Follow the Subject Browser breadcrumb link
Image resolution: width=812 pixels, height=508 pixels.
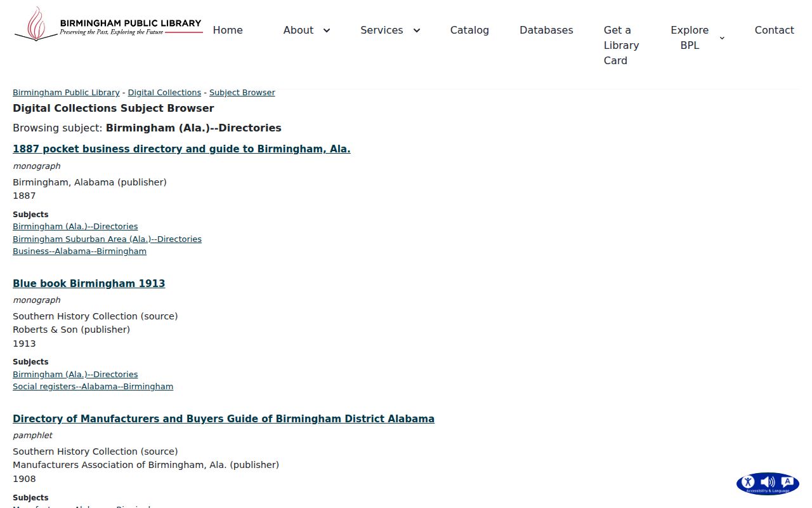tap(242, 93)
